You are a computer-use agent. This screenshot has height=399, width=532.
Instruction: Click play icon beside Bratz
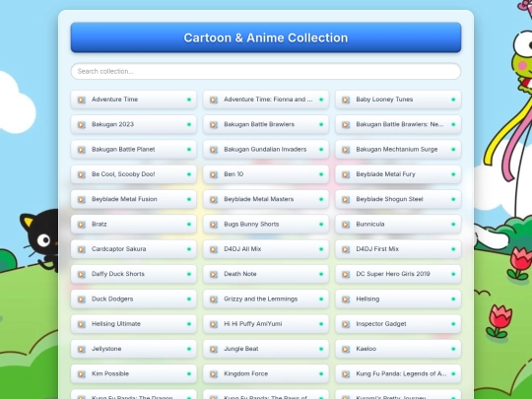[82, 225]
